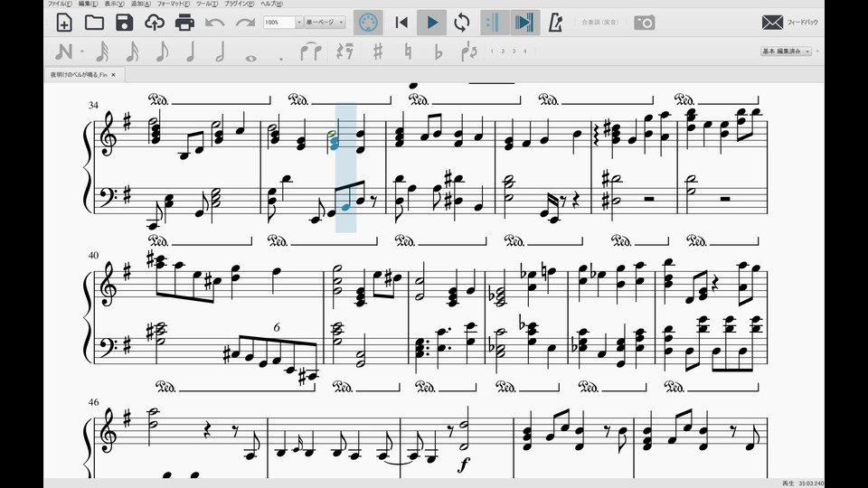
Task: Select voice 4
Action: pyautogui.click(x=524, y=52)
